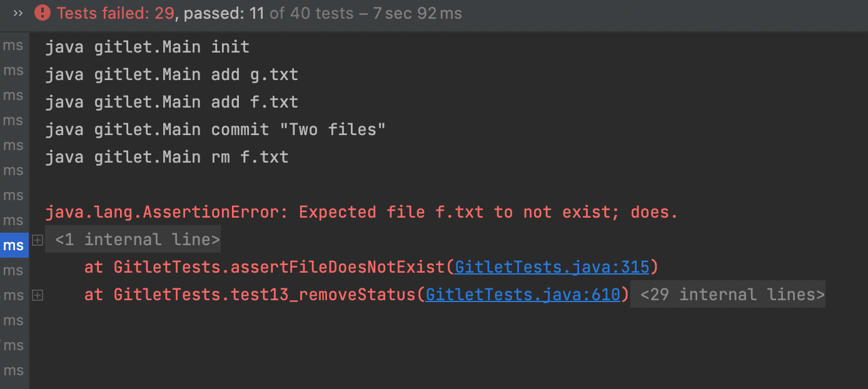Select the highlighted blue test duration row
The height and width of the screenshot is (389, 868).
click(x=14, y=246)
